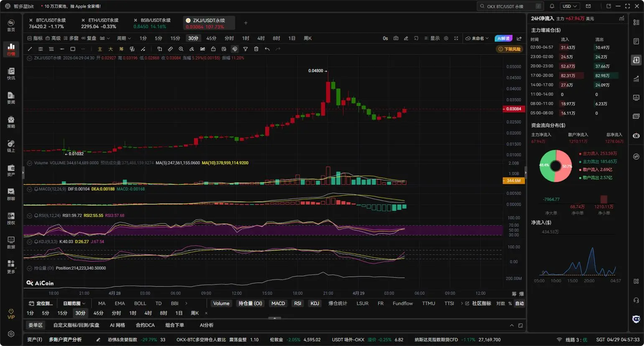
Task: Switch to the BSB/USDT永续 tab
Action: [152, 23]
